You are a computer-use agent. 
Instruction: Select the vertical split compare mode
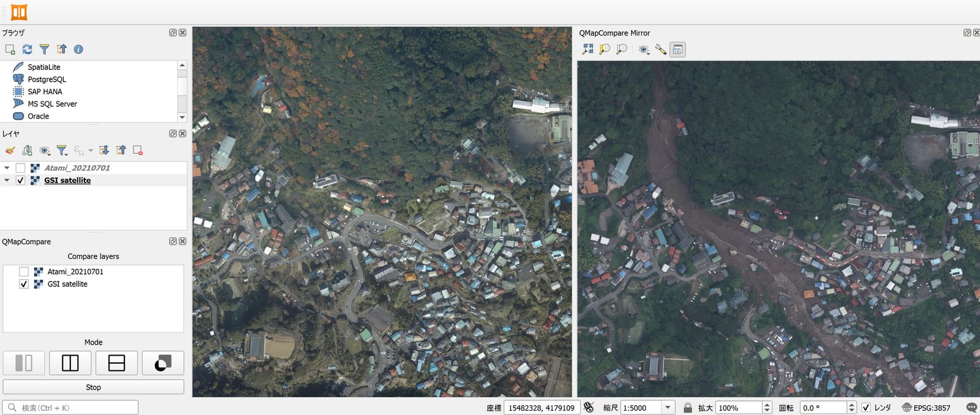tap(70, 363)
